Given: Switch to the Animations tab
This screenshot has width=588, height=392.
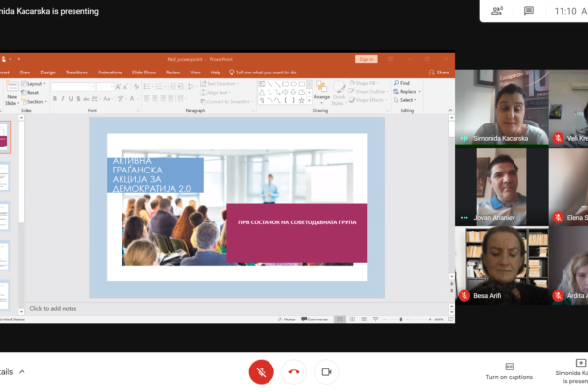Looking at the screenshot, I should click(x=110, y=73).
